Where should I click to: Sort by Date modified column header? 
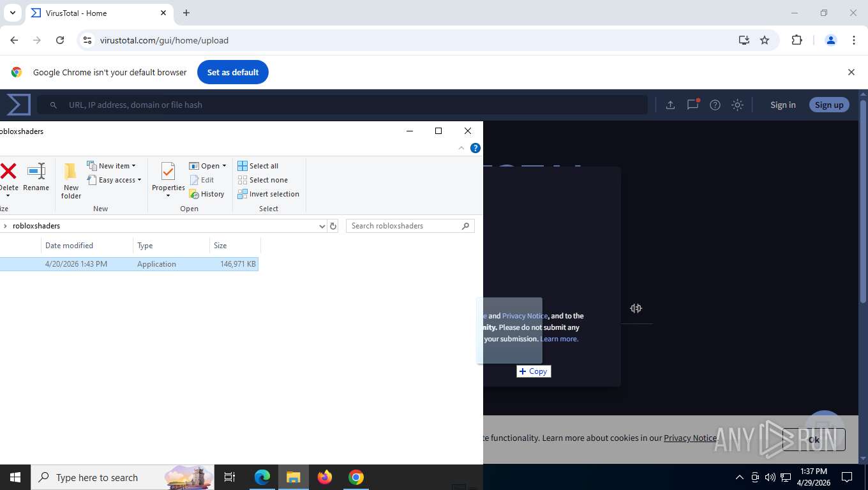[x=87, y=246]
